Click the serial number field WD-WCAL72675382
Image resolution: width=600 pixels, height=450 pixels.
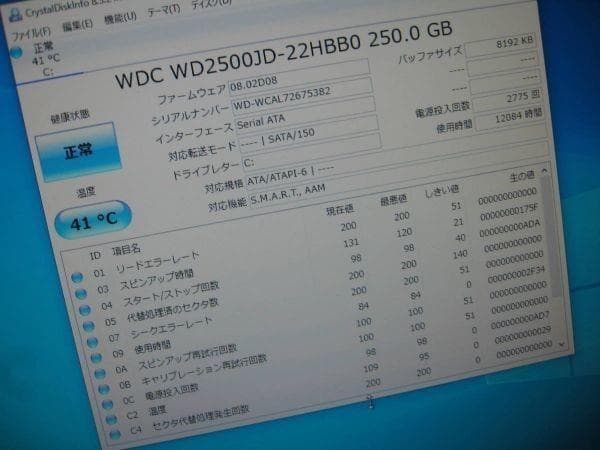click(x=302, y=97)
